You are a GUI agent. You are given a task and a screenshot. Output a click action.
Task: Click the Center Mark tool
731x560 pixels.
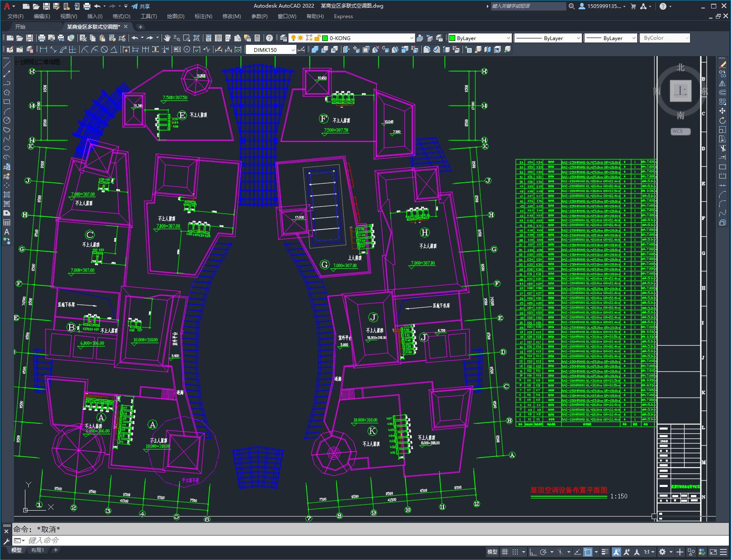(x=187, y=49)
